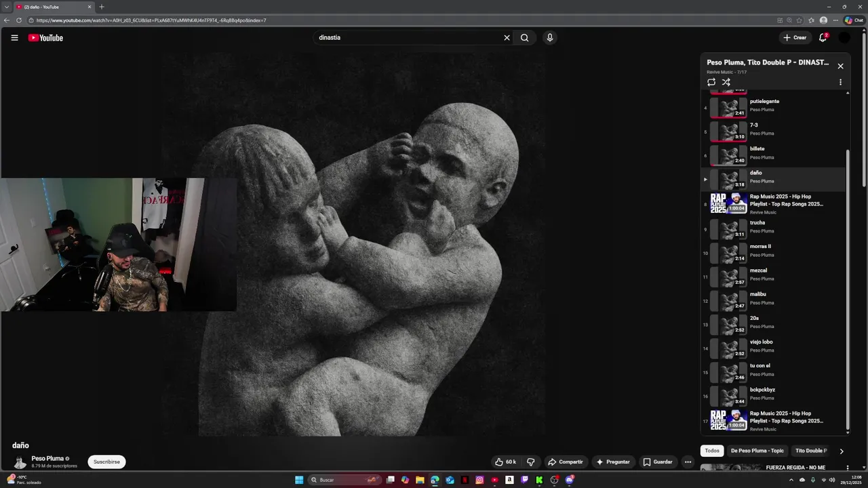Open a new browser tab with plus

[x=102, y=7]
